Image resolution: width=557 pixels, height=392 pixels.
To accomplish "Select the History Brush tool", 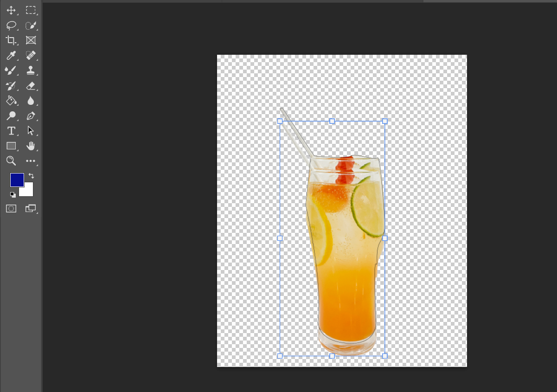I will click(11, 86).
